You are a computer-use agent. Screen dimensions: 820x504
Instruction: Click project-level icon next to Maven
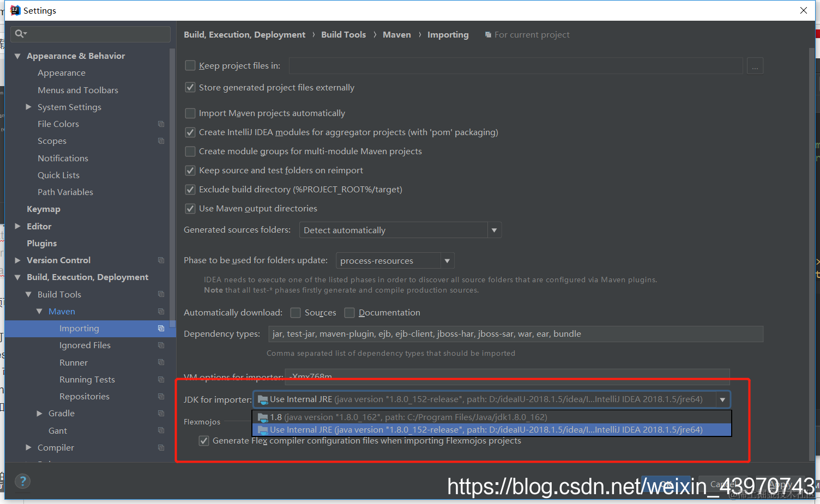(x=161, y=311)
